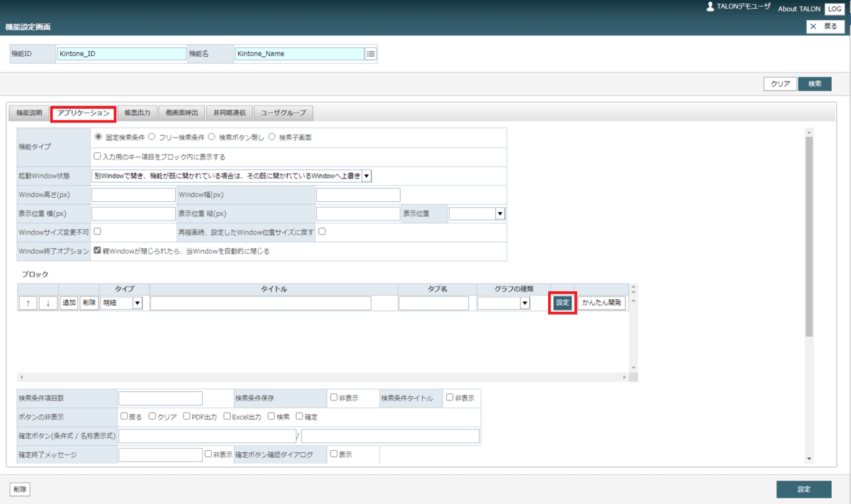Viewport: 851px width, 504px height.
Task: Move block row up with ↑ button
Action: coord(28,303)
